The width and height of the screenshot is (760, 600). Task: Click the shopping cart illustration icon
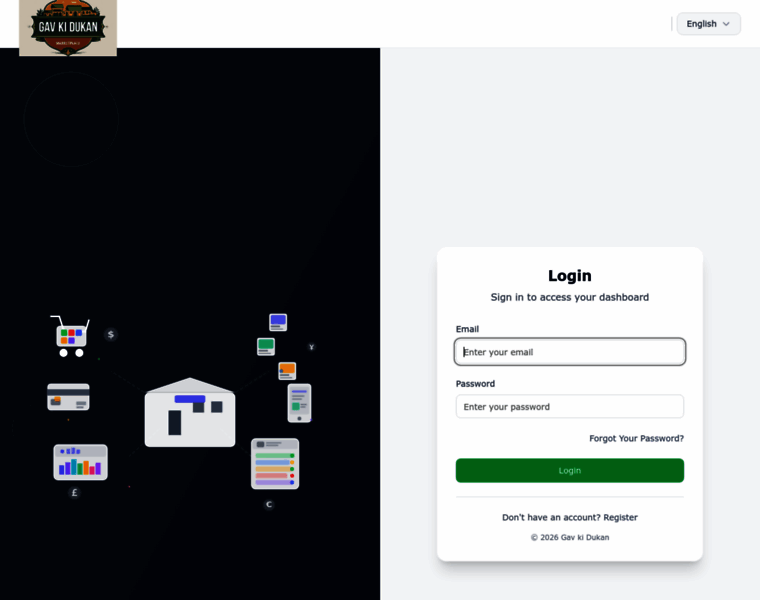coord(70,336)
